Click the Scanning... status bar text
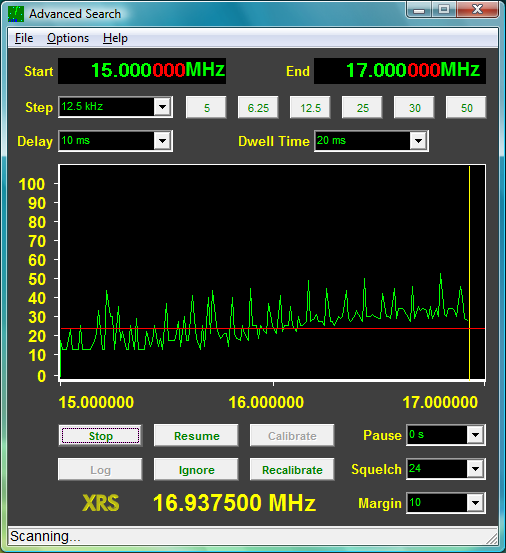Viewport: 506px width, 553px height. pyautogui.click(x=45, y=536)
